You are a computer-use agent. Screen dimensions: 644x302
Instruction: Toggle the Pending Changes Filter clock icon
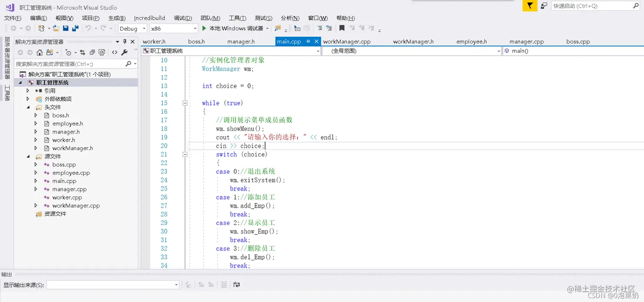68,52
